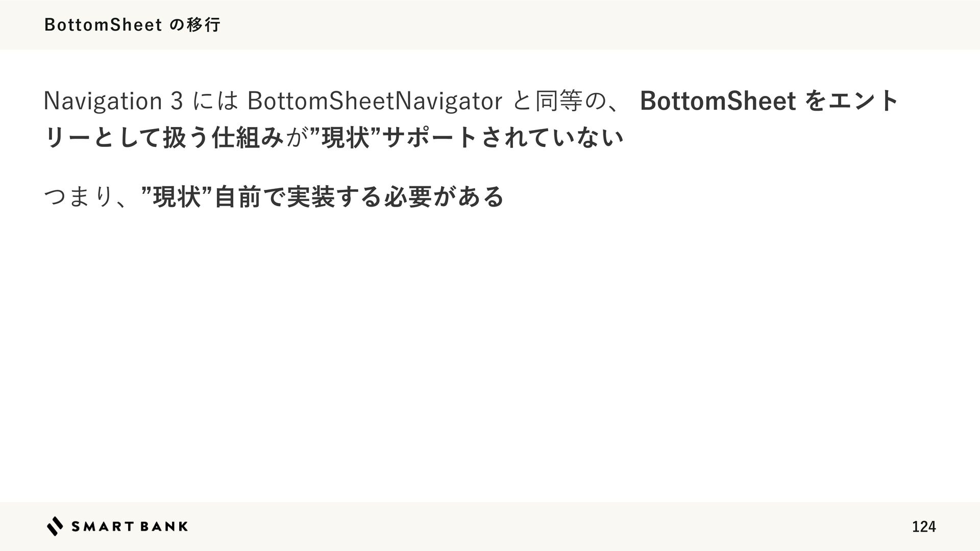
Task: Click the phrase '必要がある'
Action: tap(444, 196)
